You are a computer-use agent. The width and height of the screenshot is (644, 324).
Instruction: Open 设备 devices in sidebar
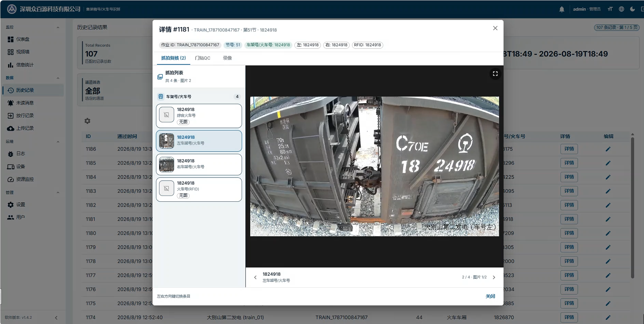[33, 166]
